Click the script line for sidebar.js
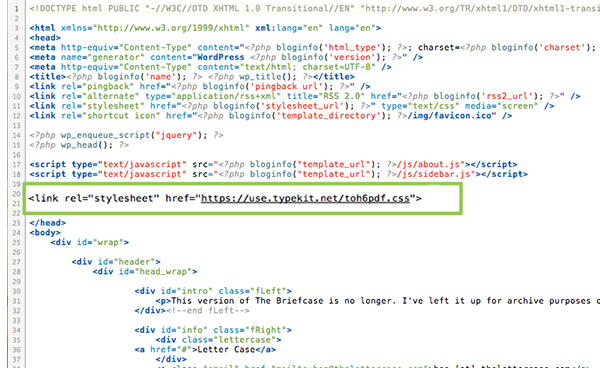Image resolution: width=600 pixels, height=368 pixels. click(x=279, y=174)
